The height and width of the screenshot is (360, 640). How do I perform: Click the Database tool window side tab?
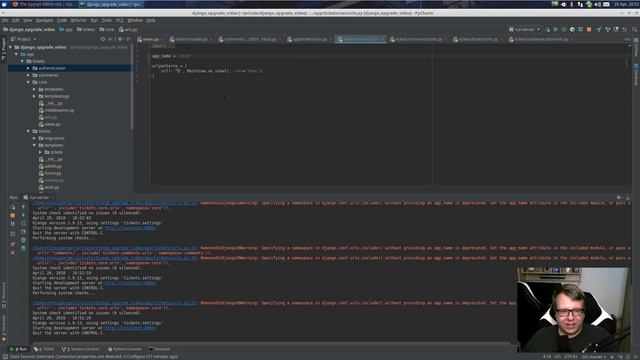pyautogui.click(x=636, y=74)
